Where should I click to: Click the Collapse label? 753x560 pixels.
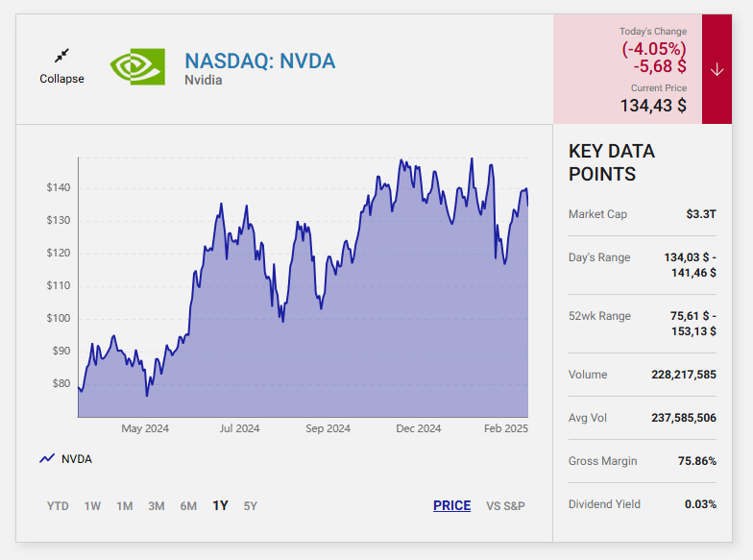click(x=61, y=79)
